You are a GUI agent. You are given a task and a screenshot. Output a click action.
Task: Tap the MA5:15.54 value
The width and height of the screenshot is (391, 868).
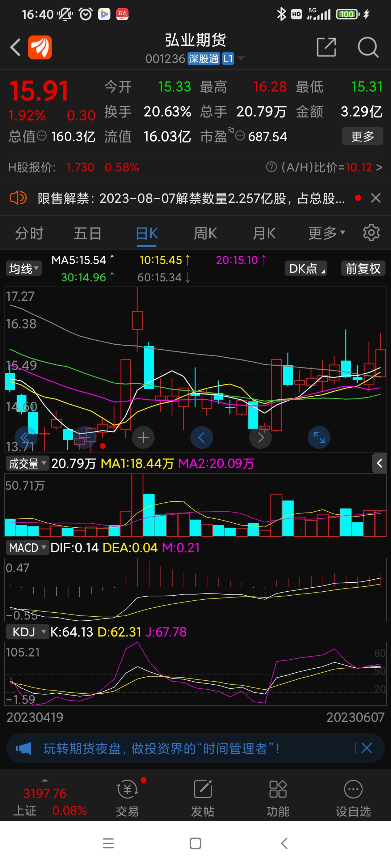(x=83, y=260)
